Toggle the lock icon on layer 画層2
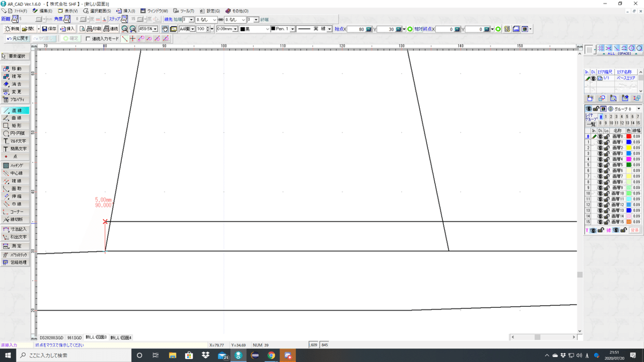Screen dimensions: 644x362 tap(606, 148)
